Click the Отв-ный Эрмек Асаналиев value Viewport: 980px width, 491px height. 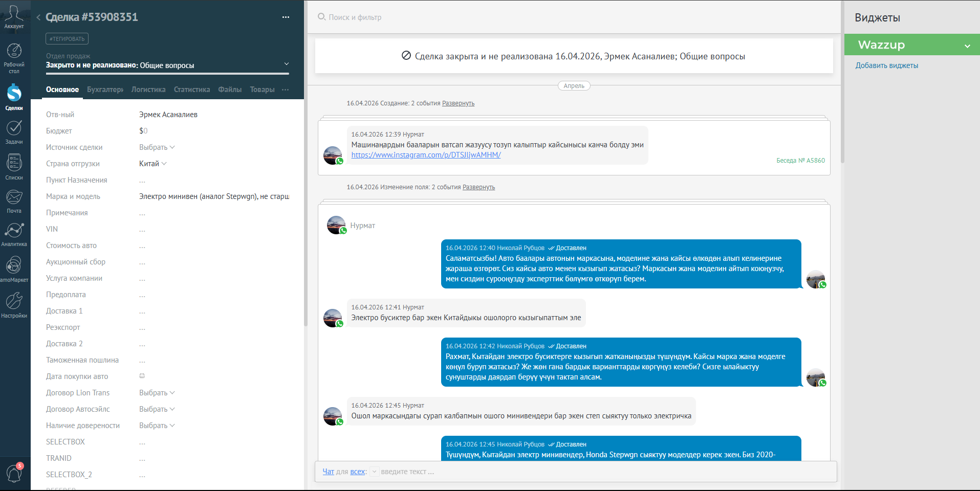(168, 115)
